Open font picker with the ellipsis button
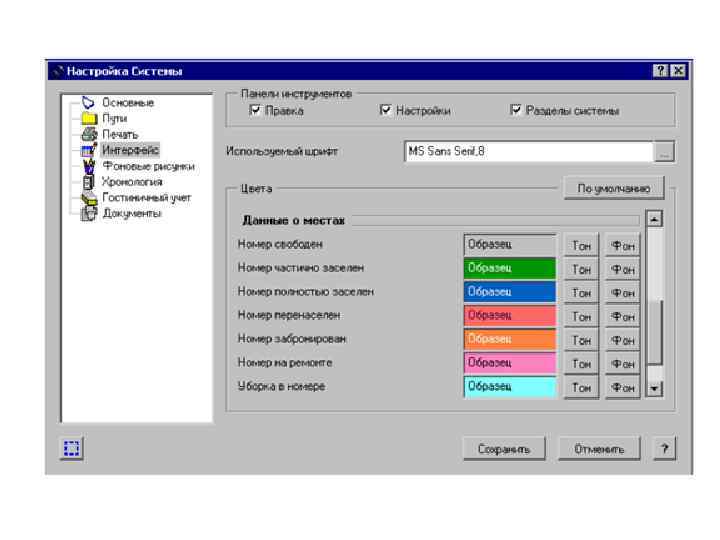Screen dimensions: 720x540 click(664, 152)
